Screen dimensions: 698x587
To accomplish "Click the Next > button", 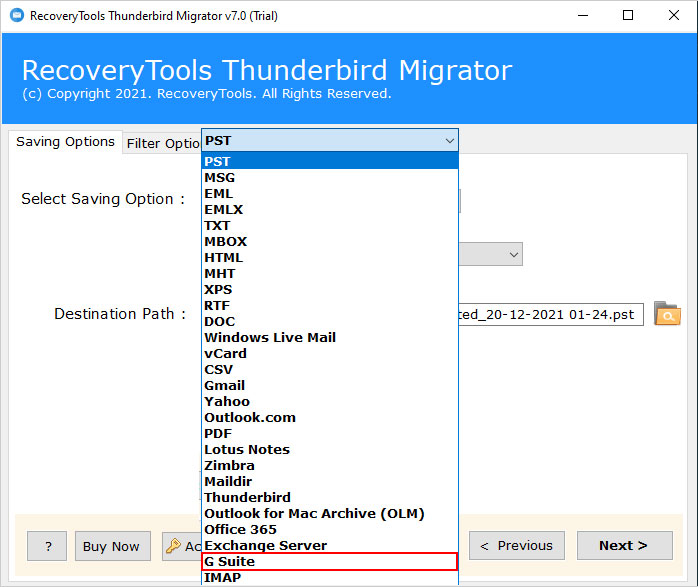I will pyautogui.click(x=625, y=546).
